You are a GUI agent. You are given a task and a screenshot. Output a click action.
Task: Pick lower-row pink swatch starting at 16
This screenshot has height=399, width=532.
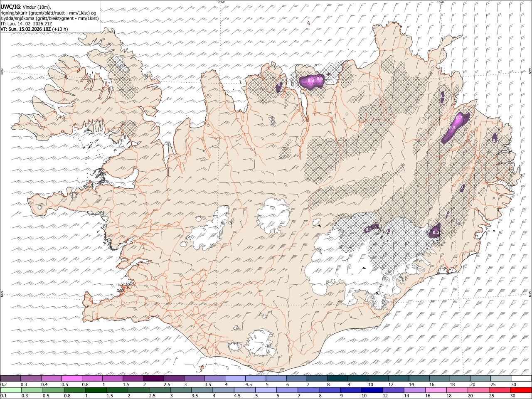tap(436, 390)
